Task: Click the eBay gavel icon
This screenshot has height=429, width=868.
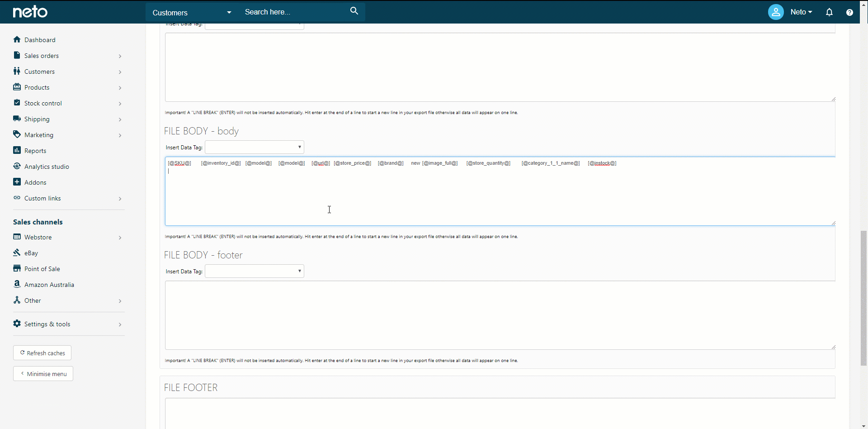Action: coord(17,253)
